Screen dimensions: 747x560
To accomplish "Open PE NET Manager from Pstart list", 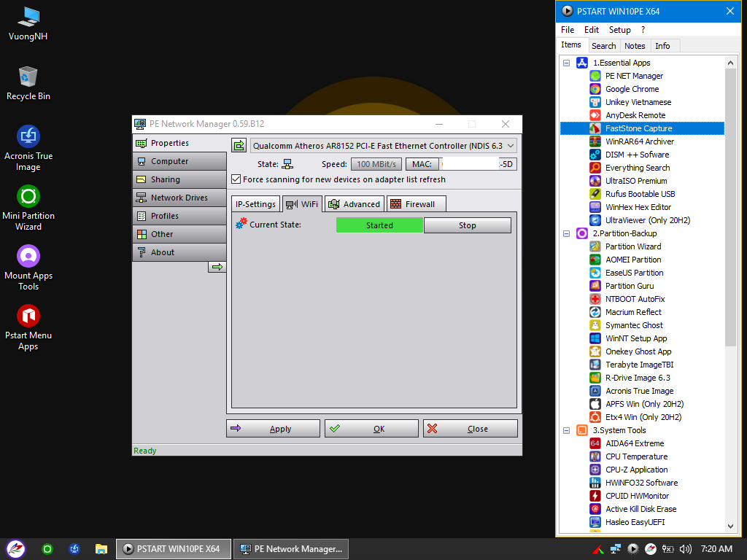I will (634, 76).
